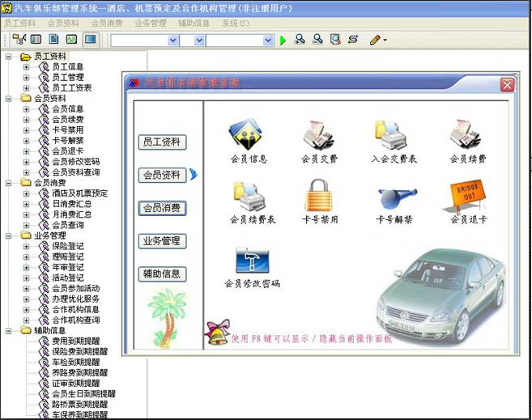Collapse the 辅助信息 tree node
Viewport: 532px width, 420px height.
click(x=8, y=330)
